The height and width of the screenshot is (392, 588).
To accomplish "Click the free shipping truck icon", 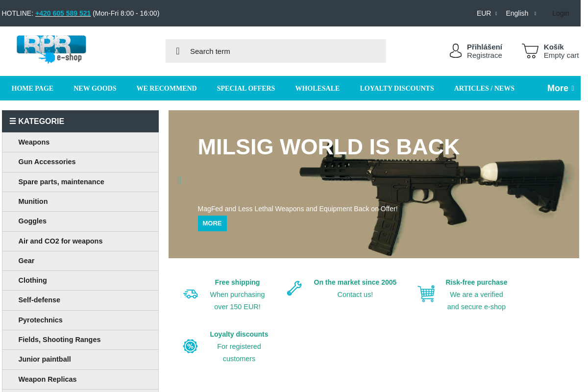I will pos(190,294).
